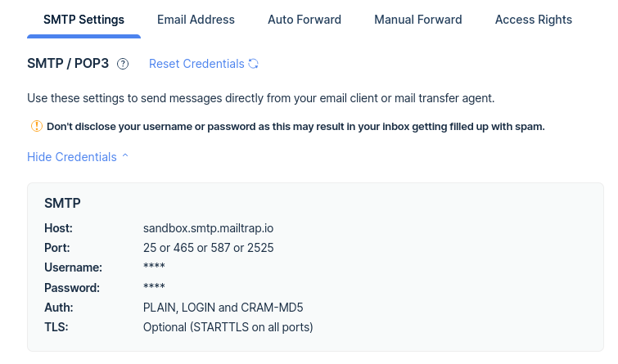Screen dimensions: 618x364
Task: Click the orange warning exclamation icon
Action: (37, 126)
